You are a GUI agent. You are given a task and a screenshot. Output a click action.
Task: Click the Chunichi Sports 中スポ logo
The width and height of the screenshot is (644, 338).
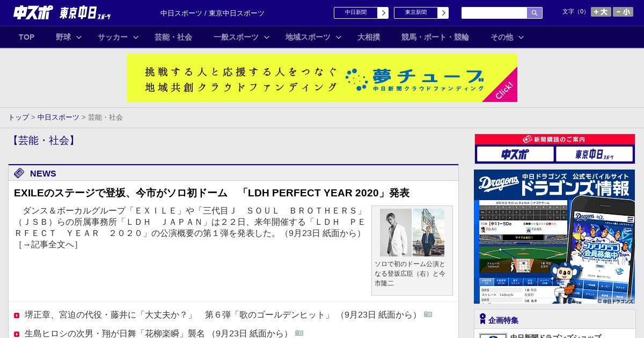pos(33,12)
